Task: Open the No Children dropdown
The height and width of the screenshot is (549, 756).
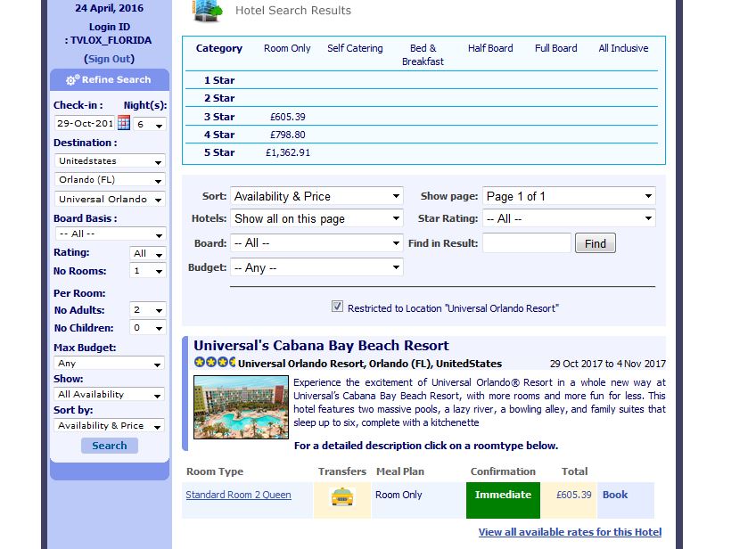Action: tap(147, 328)
